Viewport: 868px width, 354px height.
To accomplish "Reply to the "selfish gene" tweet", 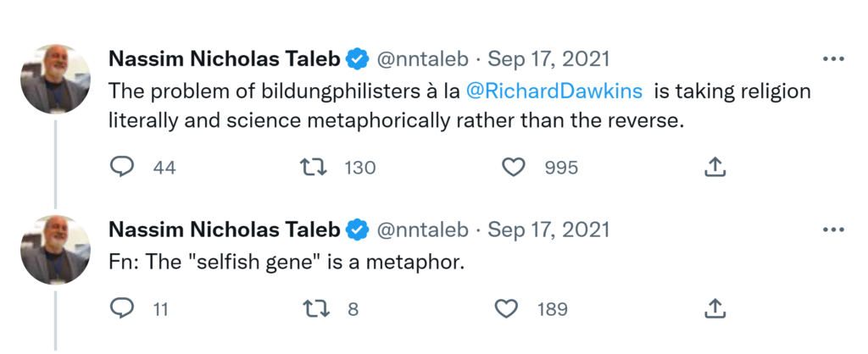I will point(123,308).
